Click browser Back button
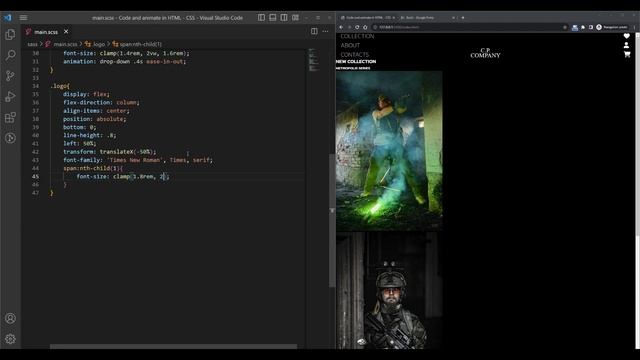The width and height of the screenshot is (640, 360). click(x=341, y=27)
